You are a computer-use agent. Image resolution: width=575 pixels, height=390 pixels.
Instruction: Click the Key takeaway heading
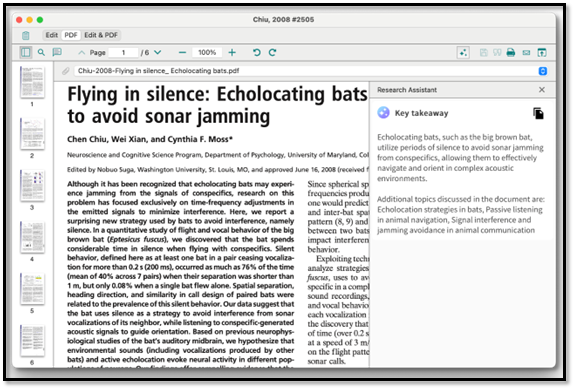point(421,113)
